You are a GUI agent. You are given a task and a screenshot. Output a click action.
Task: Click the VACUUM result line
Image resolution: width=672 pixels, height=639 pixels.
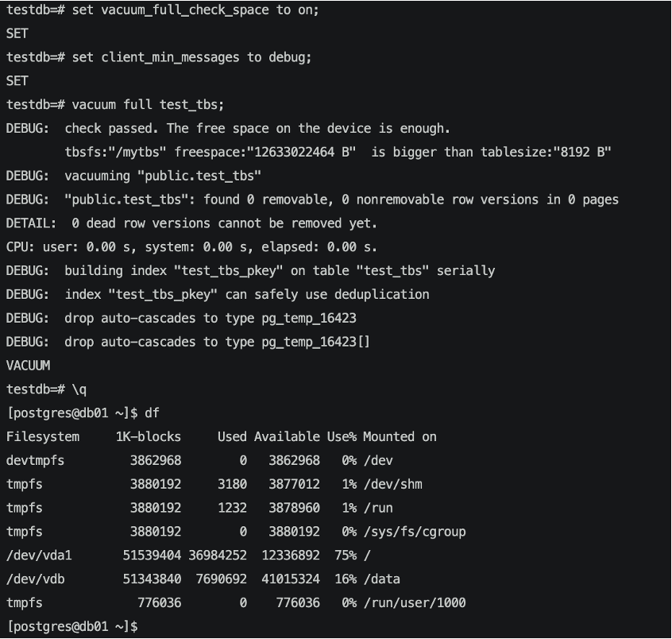[28, 366]
